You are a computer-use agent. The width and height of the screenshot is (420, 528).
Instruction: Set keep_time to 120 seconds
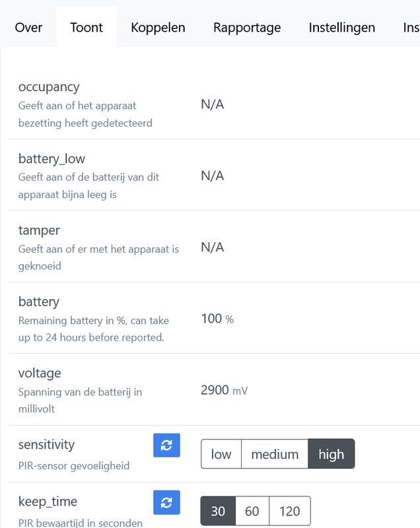click(x=289, y=511)
